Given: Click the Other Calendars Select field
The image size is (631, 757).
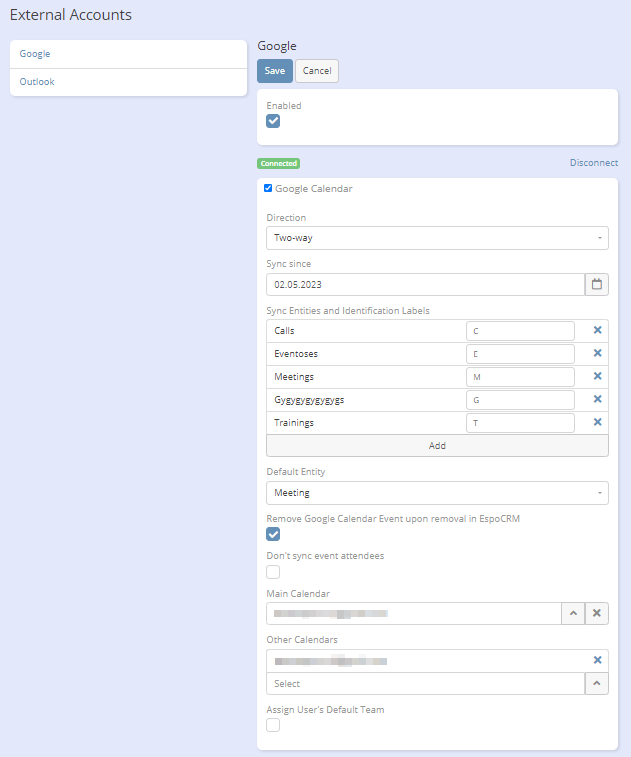Looking at the screenshot, I should tap(425, 684).
